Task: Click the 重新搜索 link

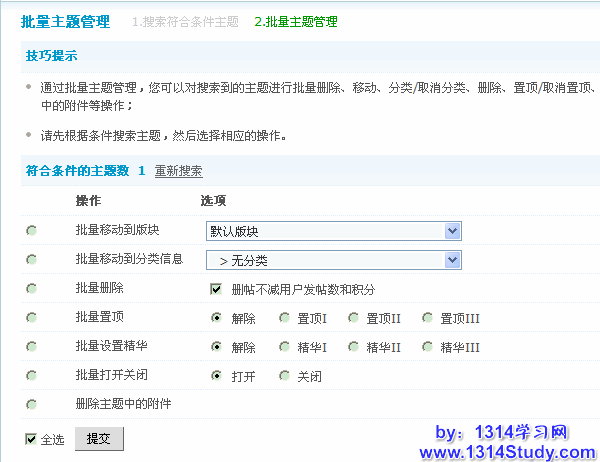Action: click(x=178, y=171)
